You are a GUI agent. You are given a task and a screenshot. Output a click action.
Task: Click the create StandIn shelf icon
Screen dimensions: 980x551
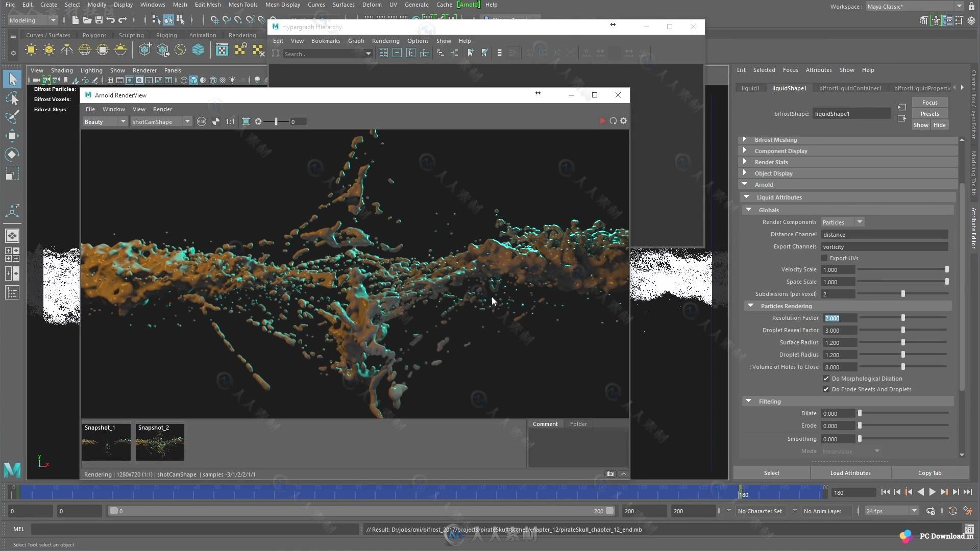coord(145,50)
